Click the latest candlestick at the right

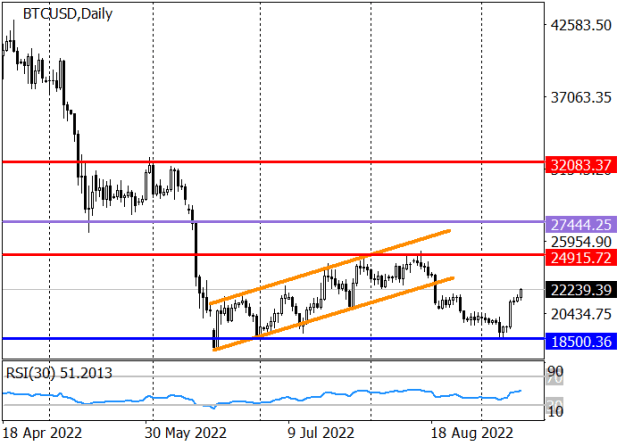(521, 294)
